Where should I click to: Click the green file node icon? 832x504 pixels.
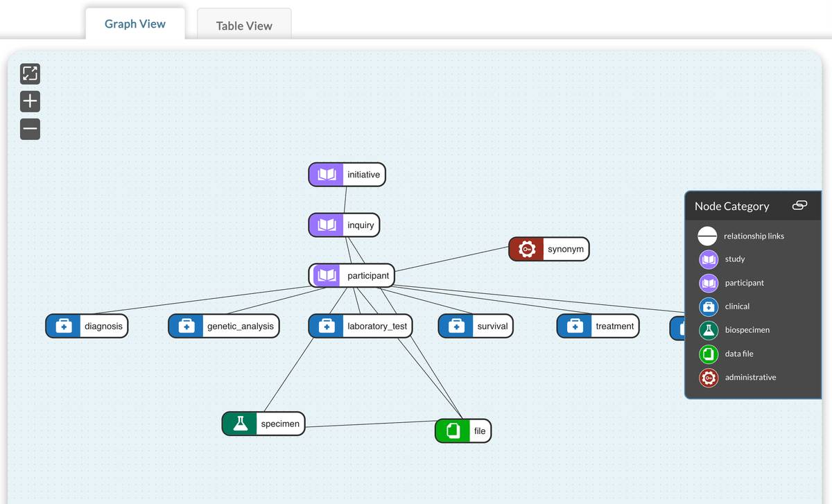[x=453, y=431]
